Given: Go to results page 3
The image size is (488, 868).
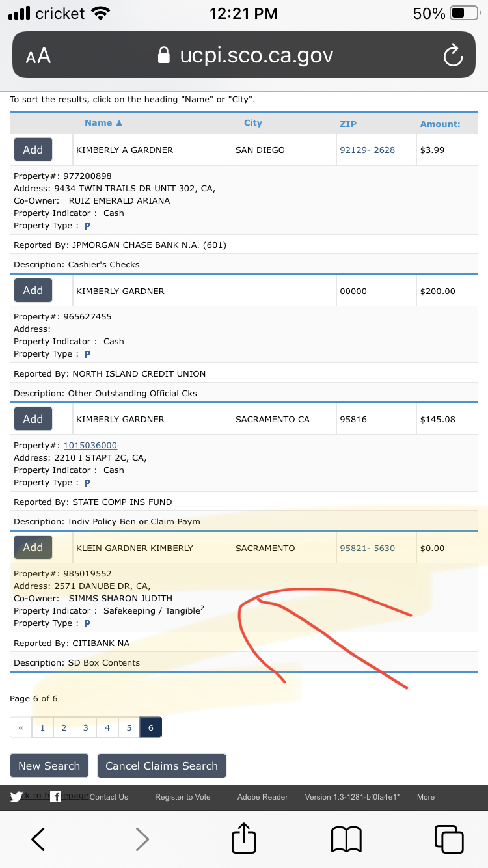Looking at the screenshot, I should (85, 727).
